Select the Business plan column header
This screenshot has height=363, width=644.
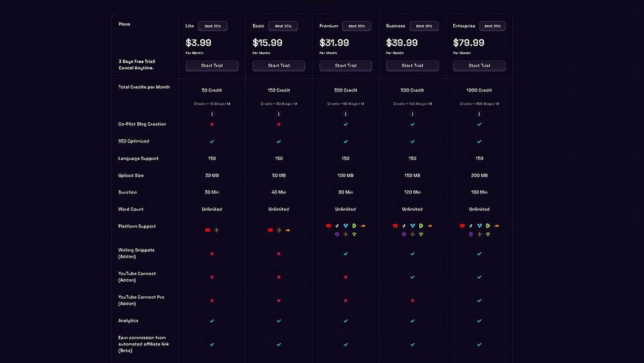(395, 26)
